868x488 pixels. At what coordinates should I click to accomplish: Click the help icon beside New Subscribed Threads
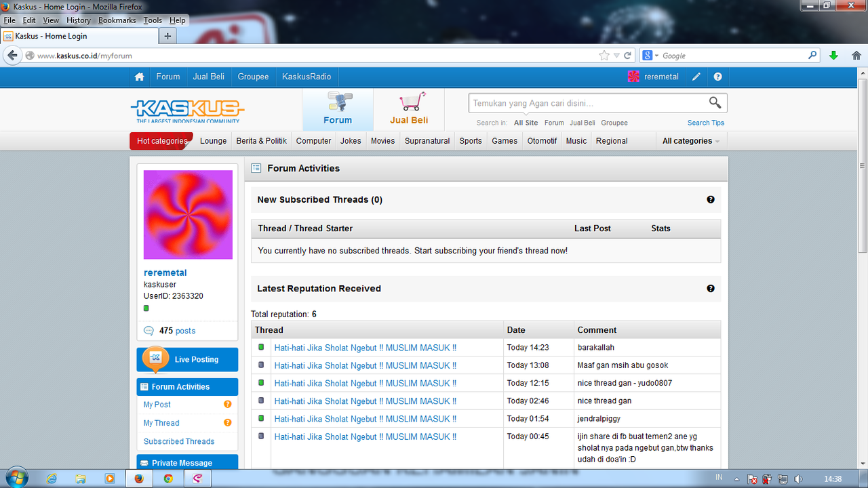[711, 199]
